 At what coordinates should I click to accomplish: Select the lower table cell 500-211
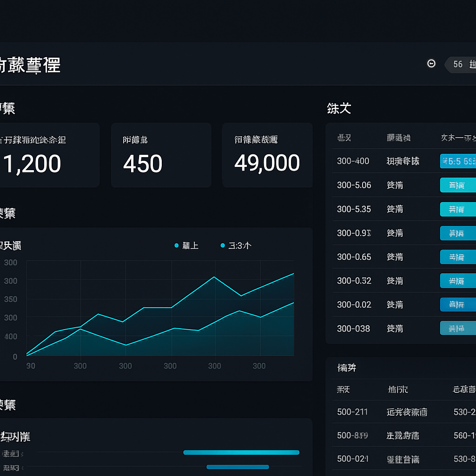tap(352, 412)
